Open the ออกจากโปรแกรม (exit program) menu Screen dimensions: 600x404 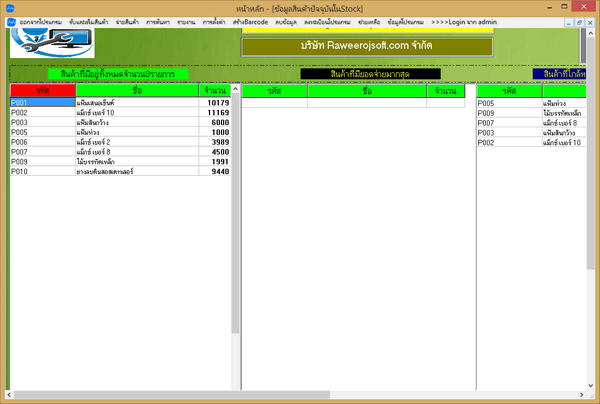[41, 22]
